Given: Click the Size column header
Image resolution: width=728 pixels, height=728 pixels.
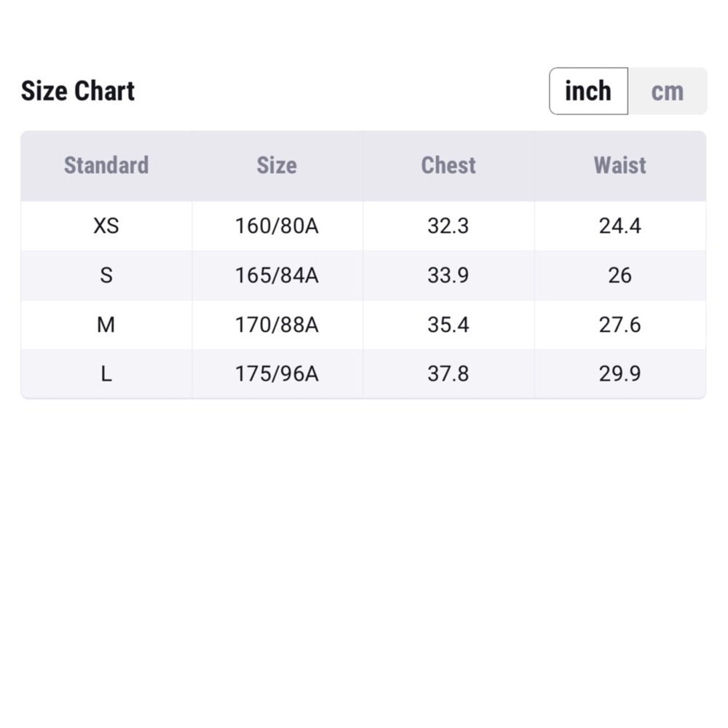Looking at the screenshot, I should point(277,166).
